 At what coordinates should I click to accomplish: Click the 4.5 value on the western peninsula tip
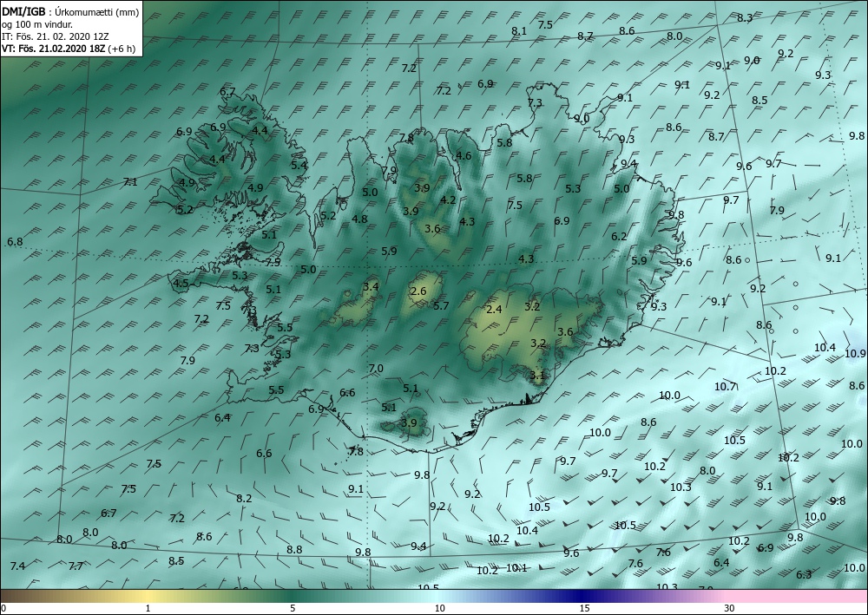(181, 284)
